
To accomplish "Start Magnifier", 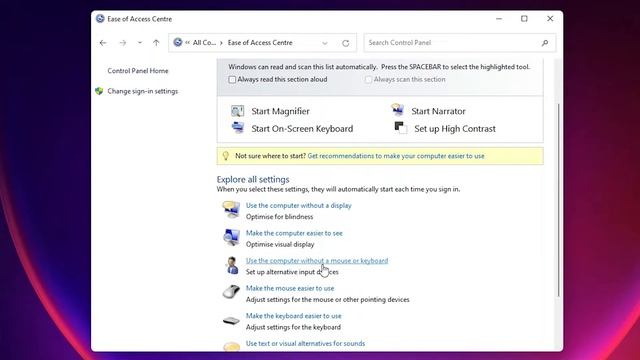I will coord(280,111).
